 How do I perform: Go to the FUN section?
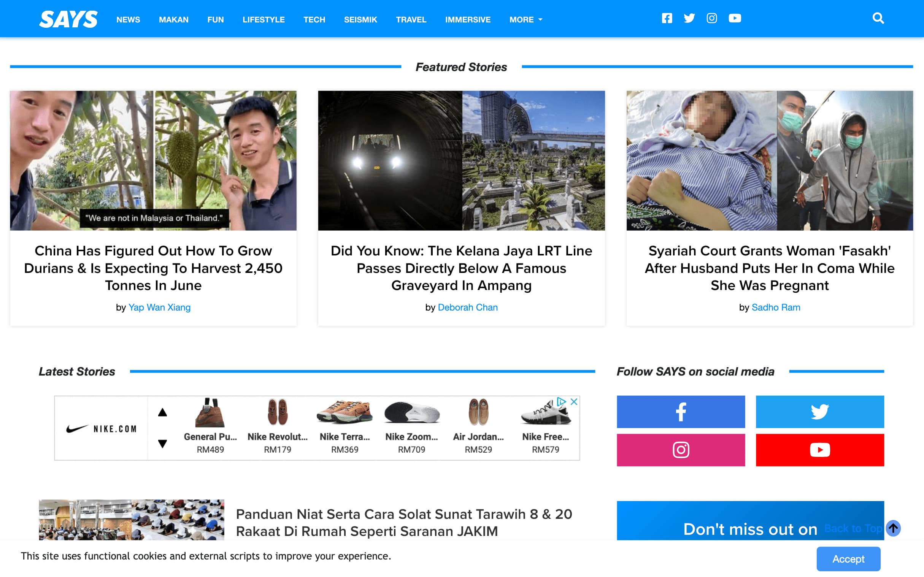(x=216, y=19)
